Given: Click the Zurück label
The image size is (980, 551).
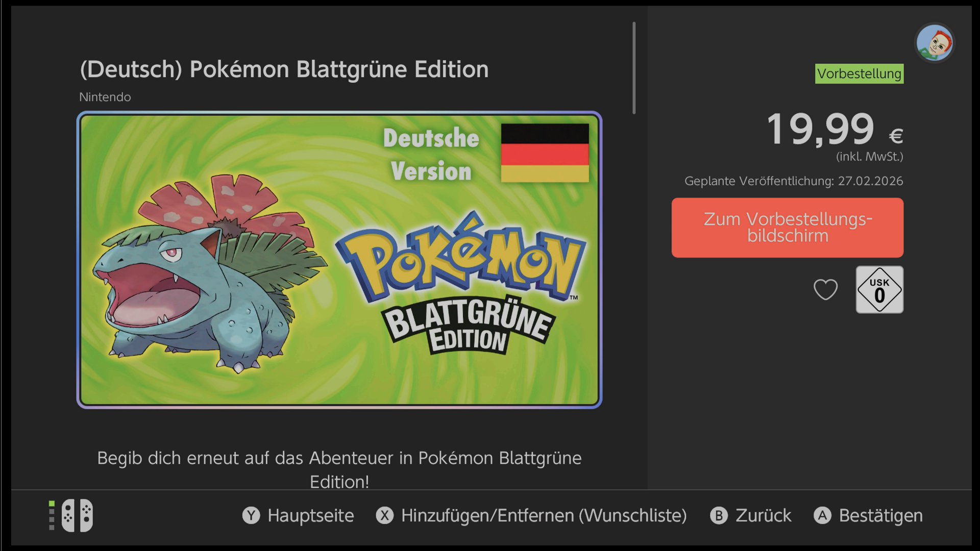Looking at the screenshot, I should click(763, 516).
